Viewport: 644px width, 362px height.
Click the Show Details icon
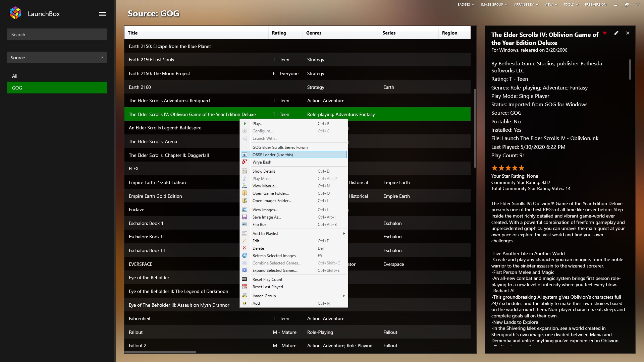pyautogui.click(x=245, y=171)
